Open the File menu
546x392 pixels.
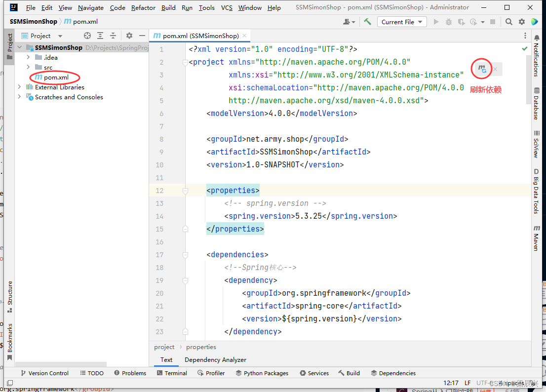[x=31, y=8]
